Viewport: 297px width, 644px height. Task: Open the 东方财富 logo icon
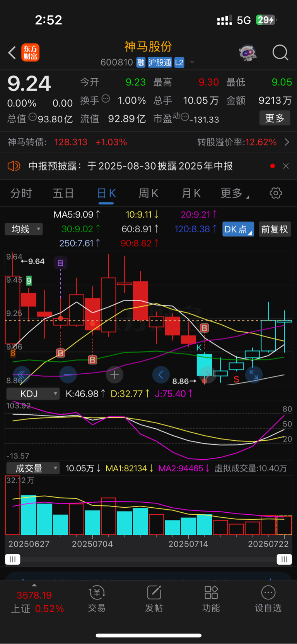pos(30,53)
